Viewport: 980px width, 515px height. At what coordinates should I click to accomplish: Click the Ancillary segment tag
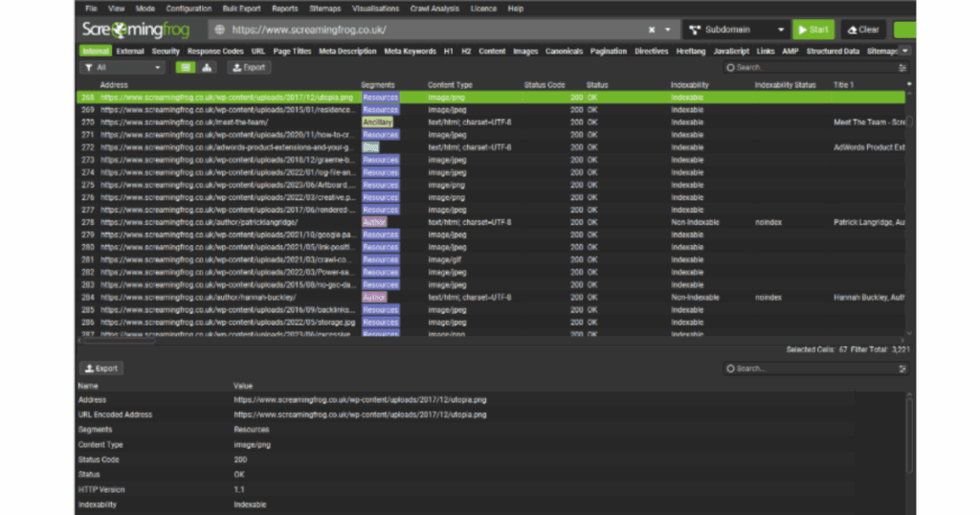(x=377, y=123)
